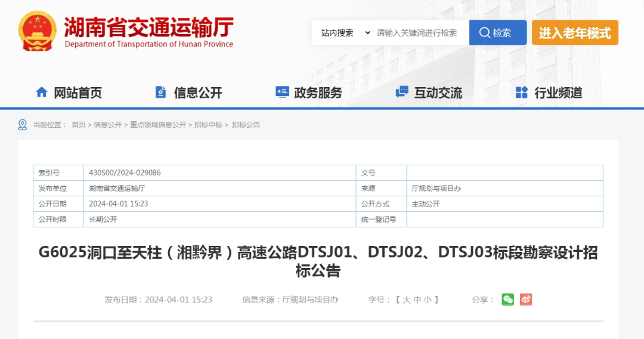
Task: Click 进入老年模式 button
Action: pyautogui.click(x=575, y=32)
